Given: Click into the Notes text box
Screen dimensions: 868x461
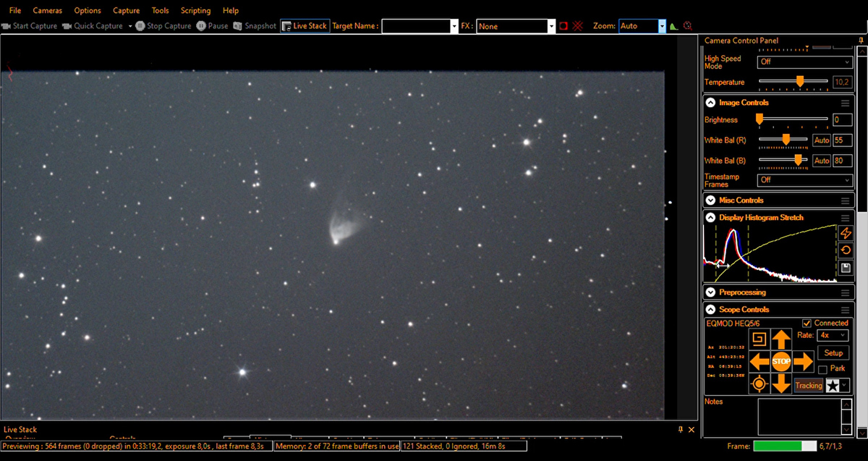Looking at the screenshot, I should (799, 416).
